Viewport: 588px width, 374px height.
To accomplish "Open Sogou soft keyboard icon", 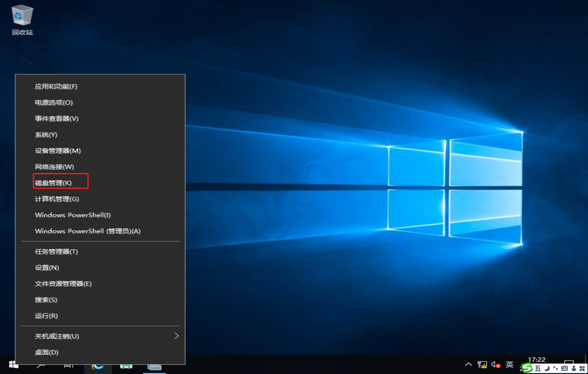I will click(565, 368).
